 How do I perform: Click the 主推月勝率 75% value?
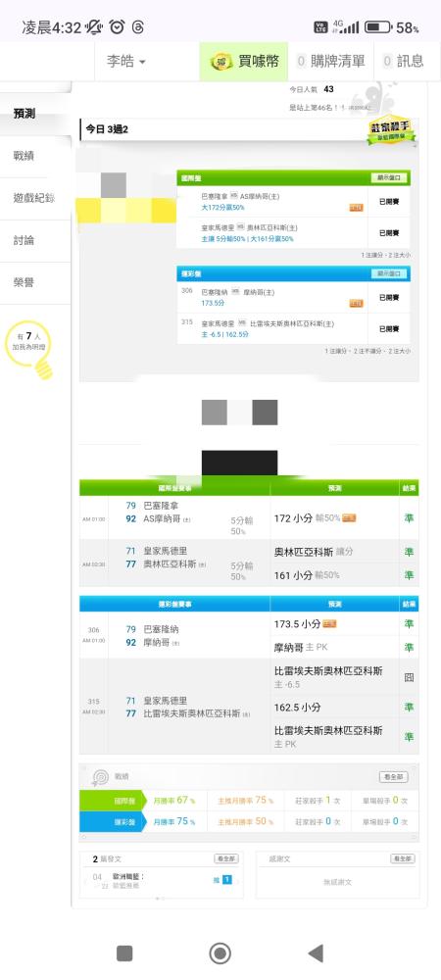(245, 801)
